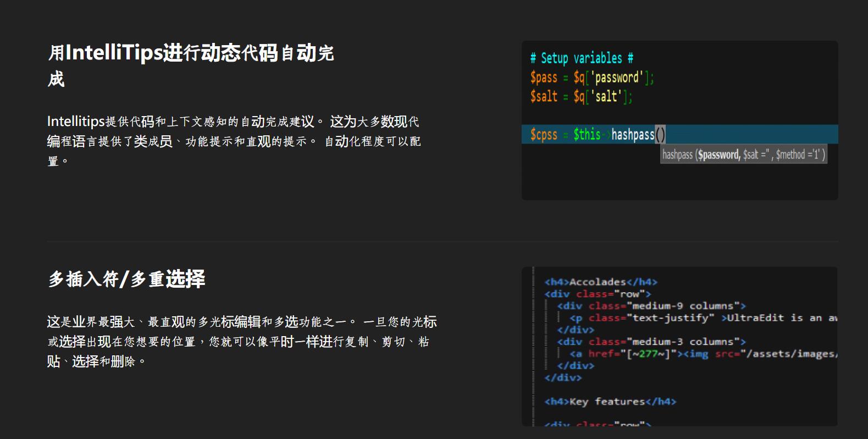Open the multi-caret HTML code screenshot
Image resolution: width=868 pixels, height=439 pixels.
(x=679, y=347)
